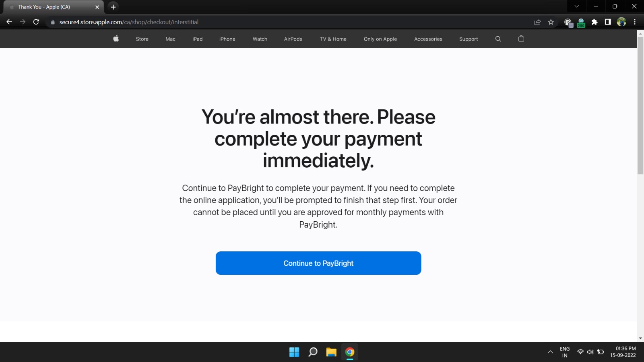Screen dimensions: 644x362
Task: Open the Wi-Fi network tray icon
Action: click(580, 352)
